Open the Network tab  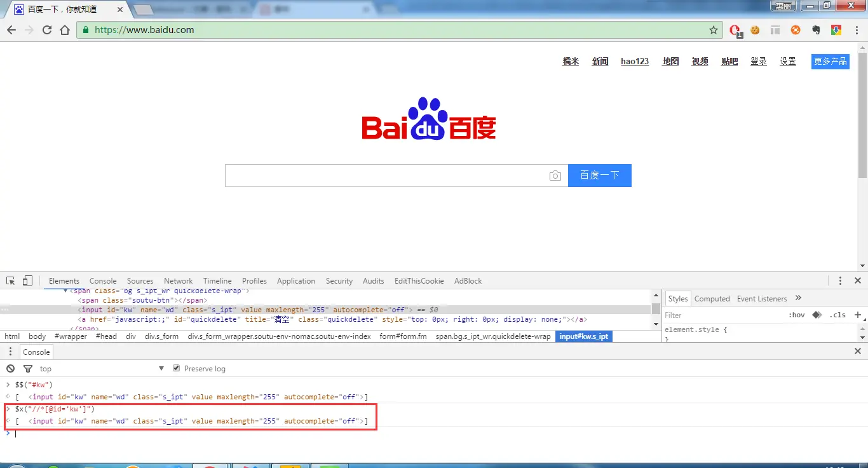(178, 281)
